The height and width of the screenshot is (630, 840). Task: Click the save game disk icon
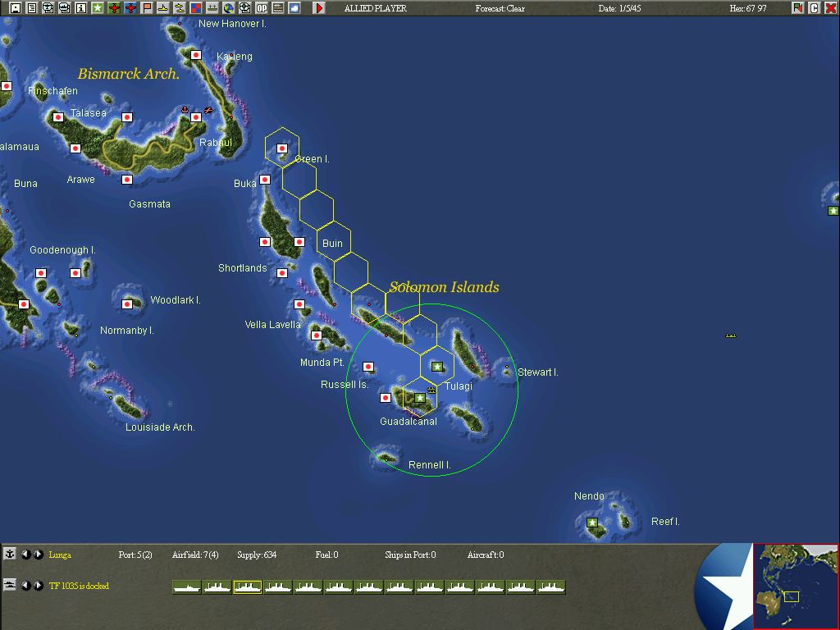coord(16,8)
